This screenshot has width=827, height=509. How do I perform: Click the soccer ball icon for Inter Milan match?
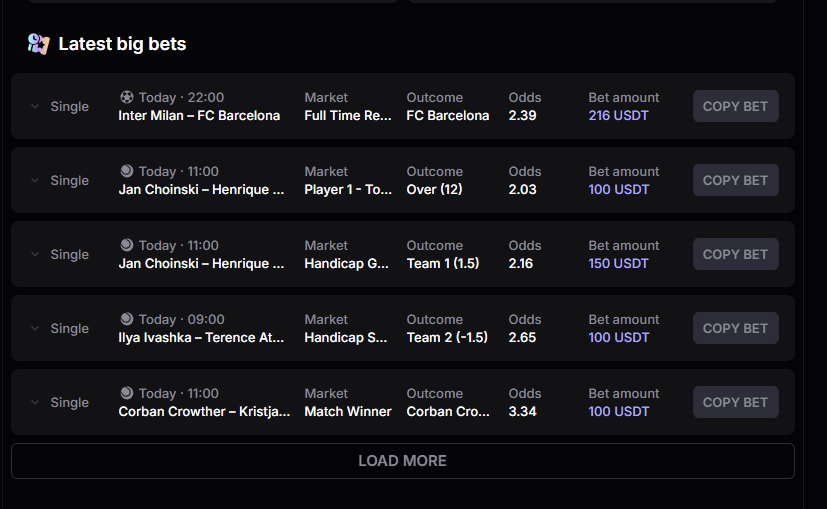click(126, 98)
